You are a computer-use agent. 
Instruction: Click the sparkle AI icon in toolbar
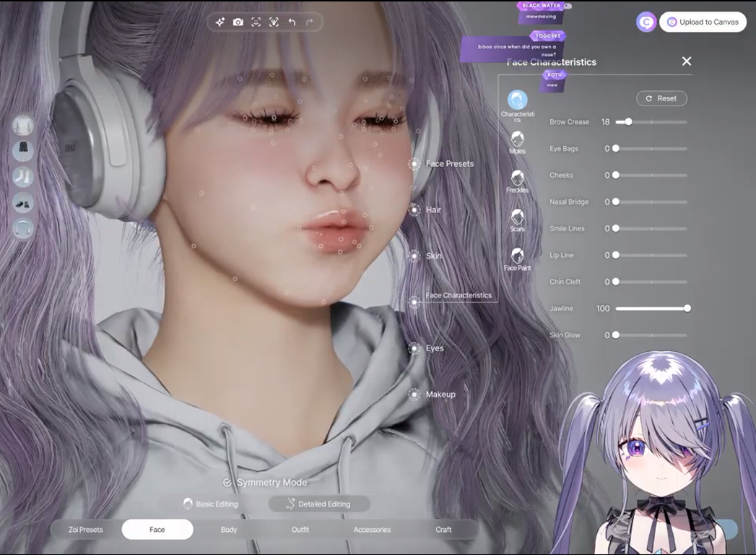[x=220, y=22]
